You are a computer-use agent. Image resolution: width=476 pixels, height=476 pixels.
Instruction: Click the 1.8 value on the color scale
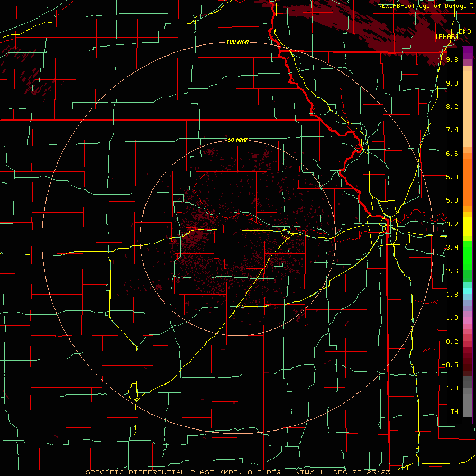tap(452, 295)
